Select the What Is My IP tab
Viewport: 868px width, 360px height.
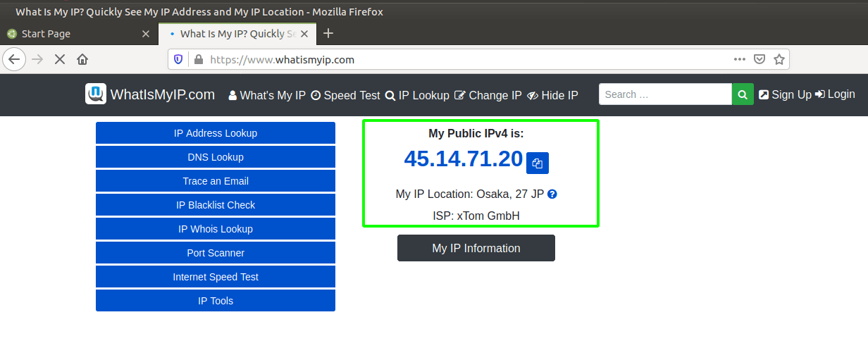(237, 33)
